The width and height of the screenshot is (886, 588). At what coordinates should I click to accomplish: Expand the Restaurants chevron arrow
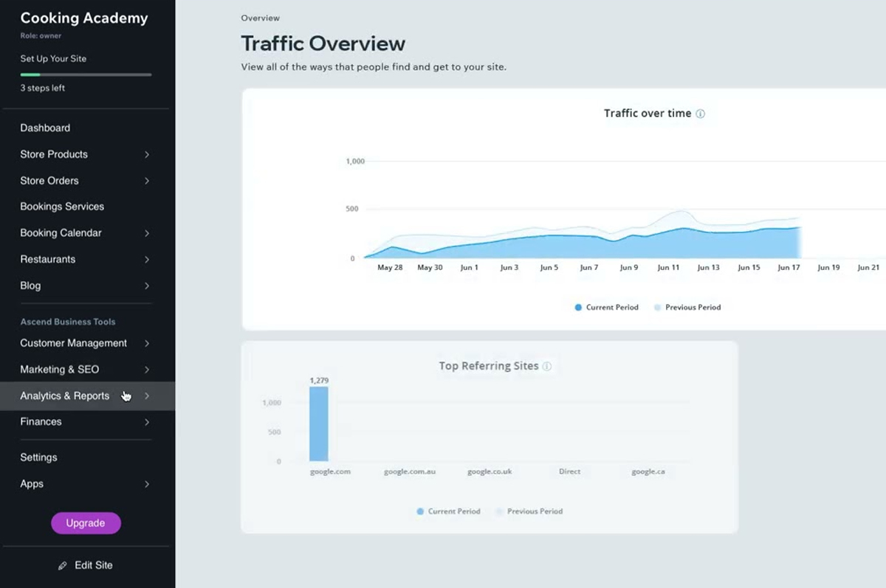click(x=147, y=260)
